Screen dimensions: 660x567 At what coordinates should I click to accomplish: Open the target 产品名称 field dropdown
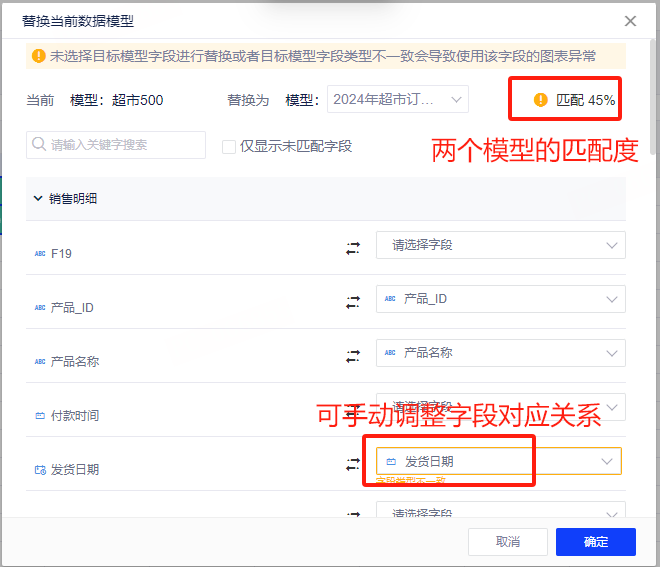pos(500,353)
